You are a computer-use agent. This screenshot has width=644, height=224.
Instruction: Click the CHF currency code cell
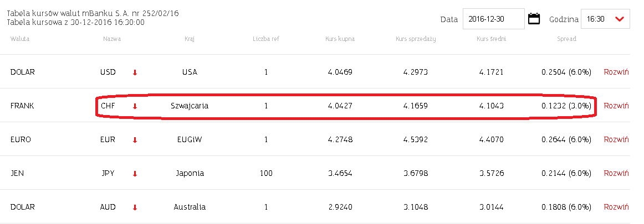pyautogui.click(x=108, y=106)
